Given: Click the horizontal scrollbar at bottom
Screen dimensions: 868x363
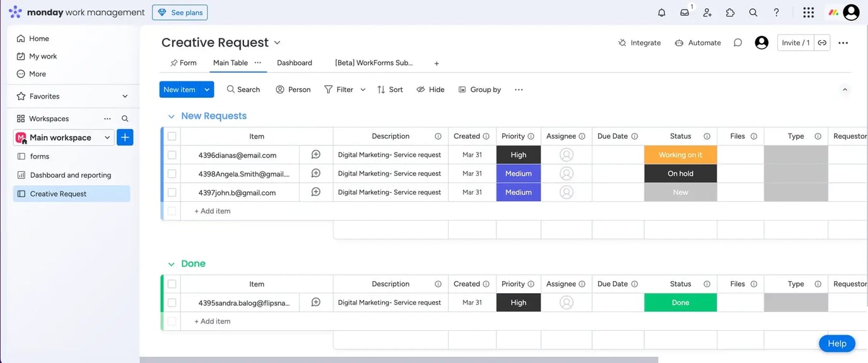Looking at the screenshot, I should pos(399,360).
